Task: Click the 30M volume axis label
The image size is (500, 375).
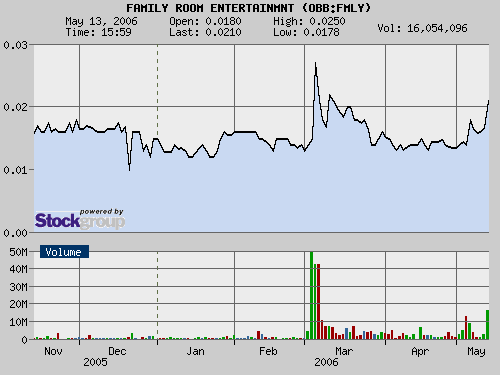Action: click(x=18, y=287)
